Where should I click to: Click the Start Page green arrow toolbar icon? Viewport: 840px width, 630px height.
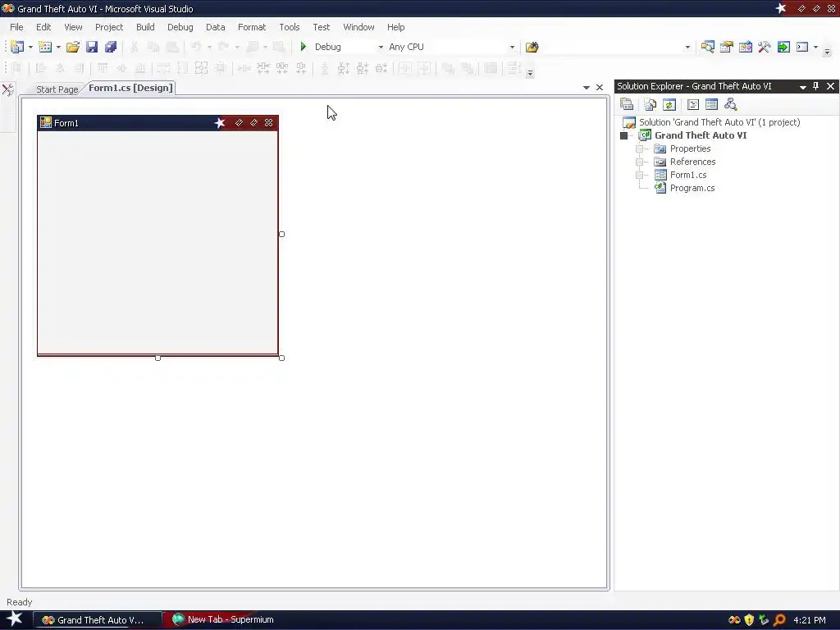tap(783, 47)
